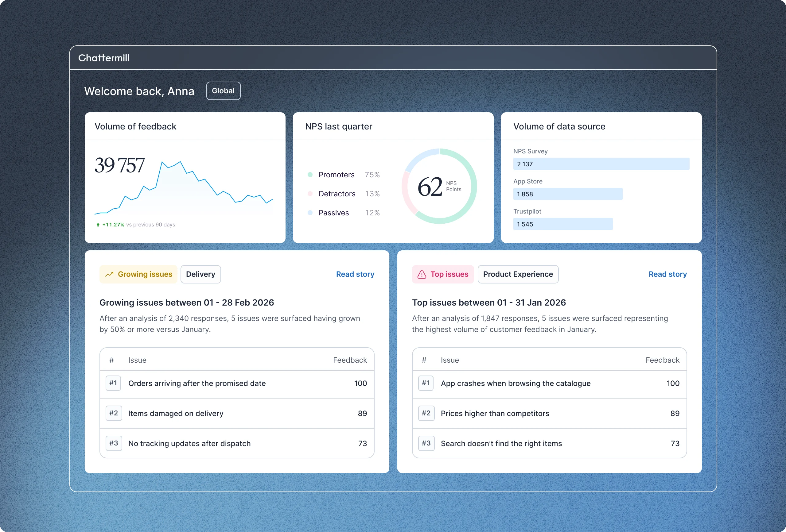Select row Prices higher than competitors

click(549, 413)
